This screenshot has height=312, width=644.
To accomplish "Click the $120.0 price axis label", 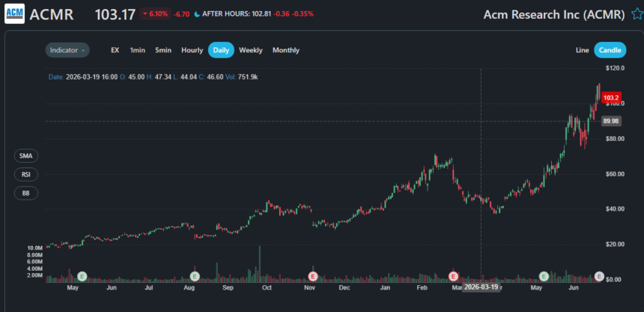I will point(616,68).
